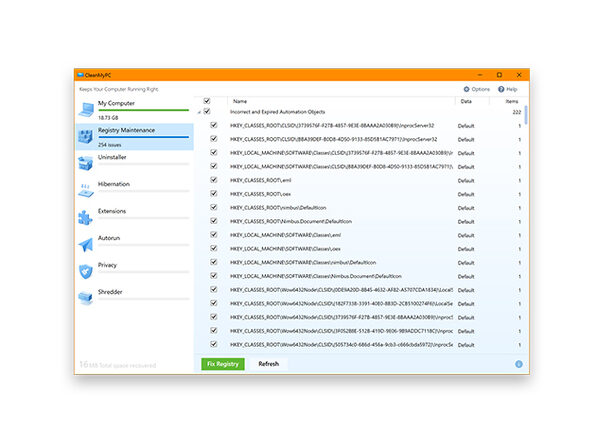Click the blue info icon at bottom right

click(x=518, y=364)
